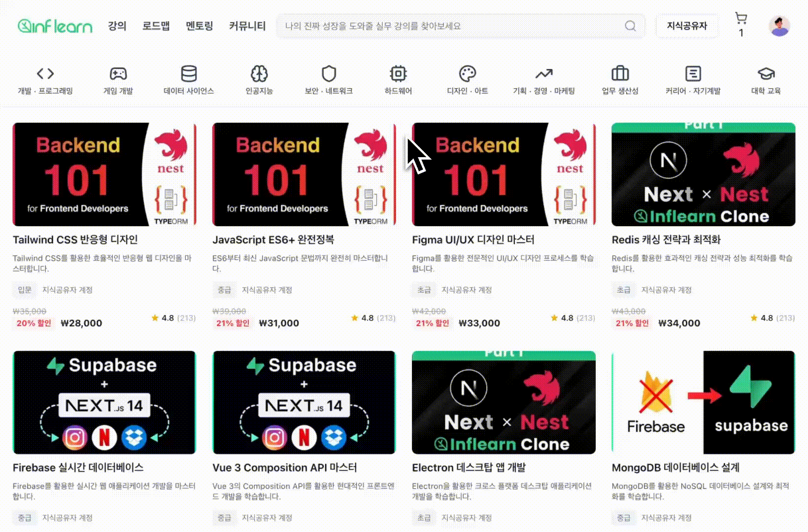Click '지식공유자 계정' under the Firebase course
This screenshot has width=808, height=532.
pos(67,518)
